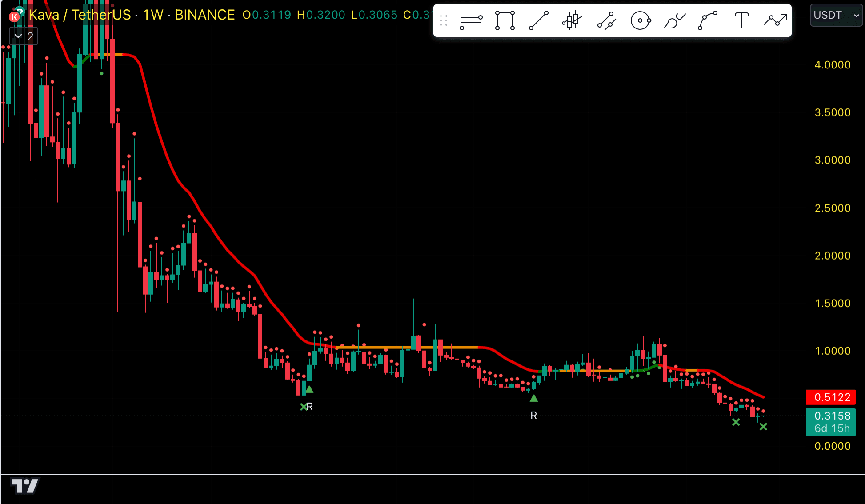This screenshot has width=865, height=504.
Task: Click the 1.5000 price axis label
Action: tap(832, 304)
